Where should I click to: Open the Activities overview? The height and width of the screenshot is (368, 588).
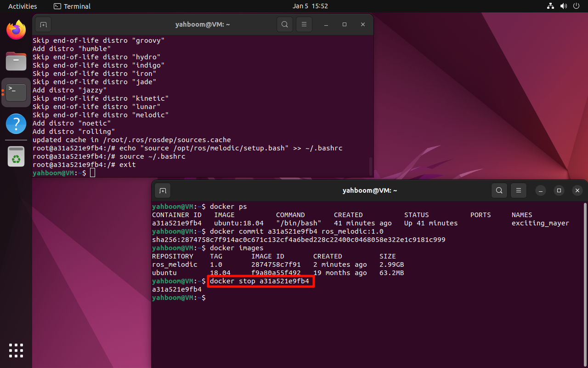pos(23,6)
